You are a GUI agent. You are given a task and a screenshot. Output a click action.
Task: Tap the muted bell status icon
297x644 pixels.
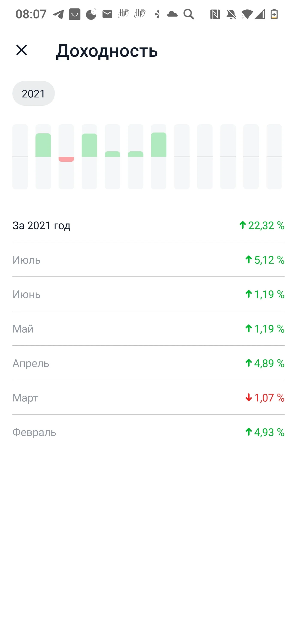coord(231,14)
